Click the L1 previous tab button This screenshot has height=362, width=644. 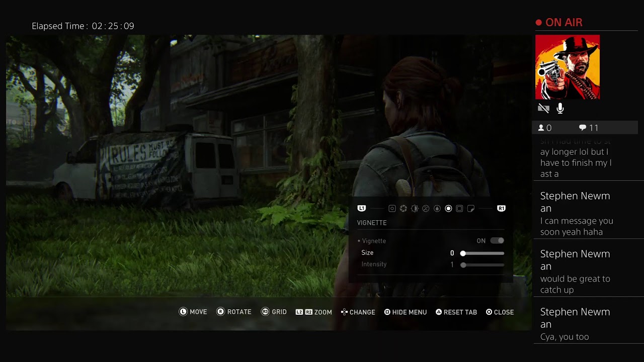361,208
